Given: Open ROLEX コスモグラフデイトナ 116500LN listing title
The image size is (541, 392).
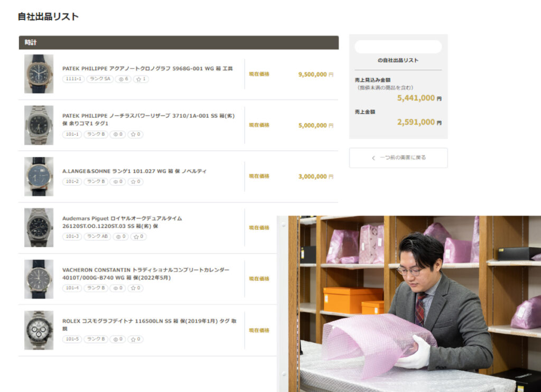Looking at the screenshot, I should pos(149,325).
